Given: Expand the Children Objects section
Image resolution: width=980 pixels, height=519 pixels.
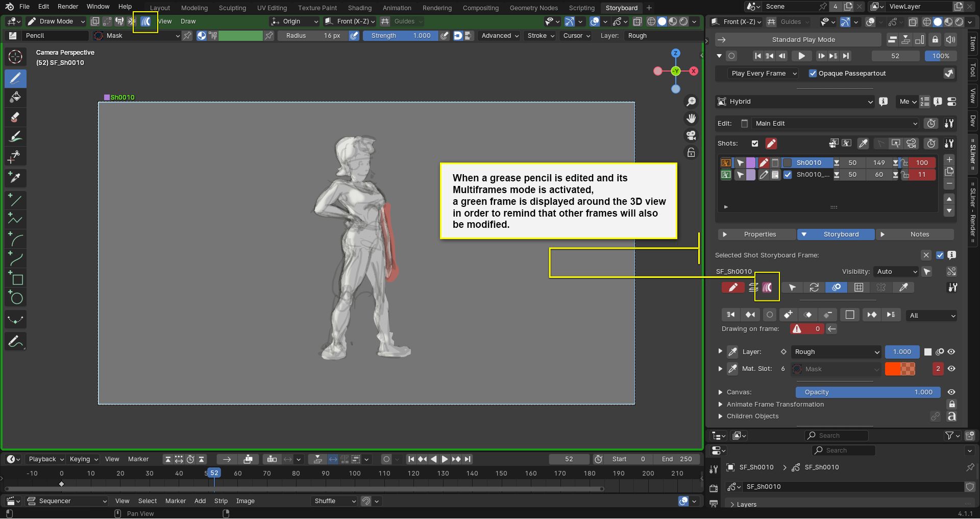Looking at the screenshot, I should [x=753, y=416].
